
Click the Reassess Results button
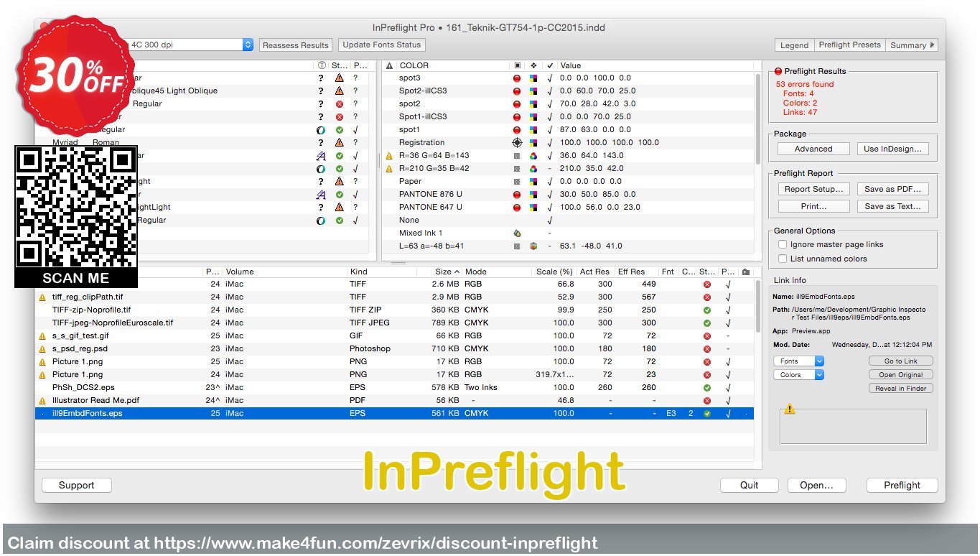tap(295, 45)
